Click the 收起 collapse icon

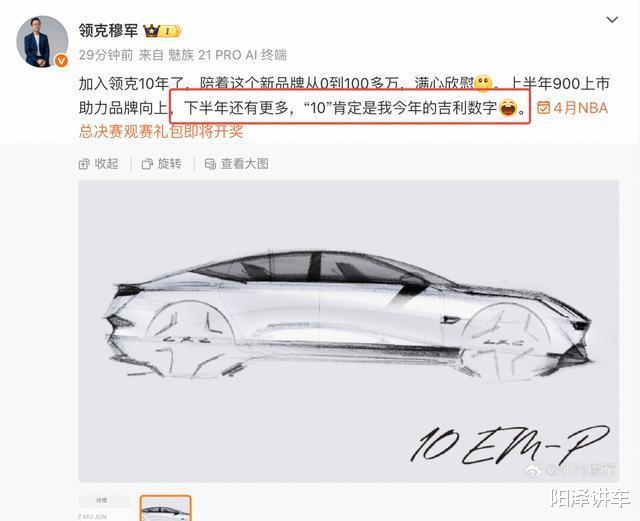tap(84, 164)
